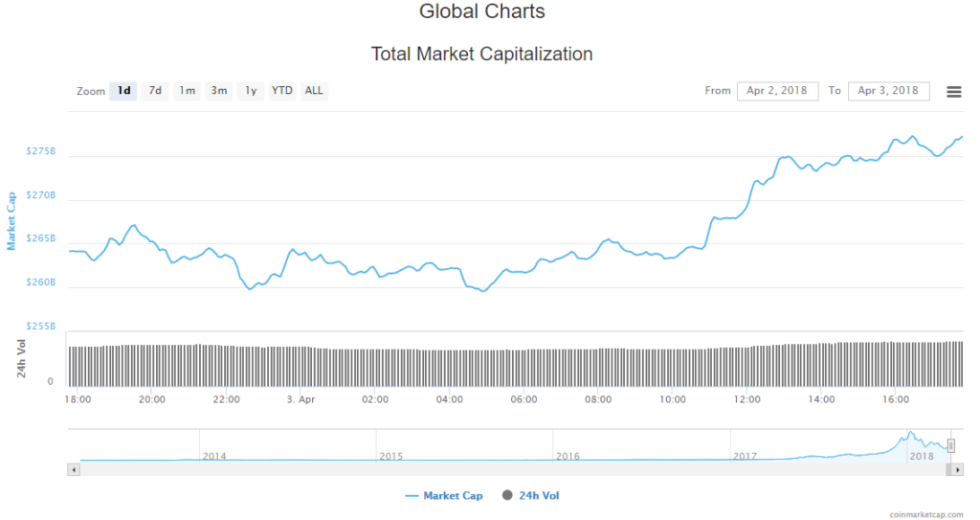Open coinmarketcap.com credit link

point(927,513)
